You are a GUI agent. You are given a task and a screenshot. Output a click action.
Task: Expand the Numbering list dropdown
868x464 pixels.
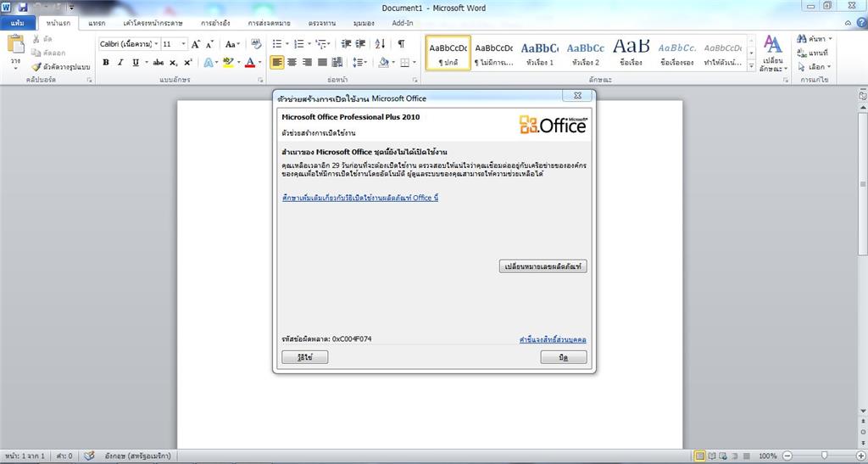point(309,44)
